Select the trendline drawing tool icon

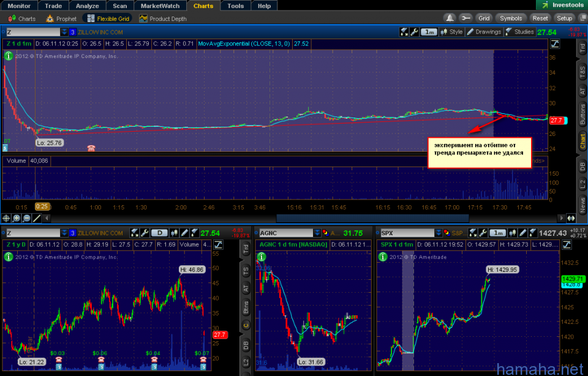[37, 218]
